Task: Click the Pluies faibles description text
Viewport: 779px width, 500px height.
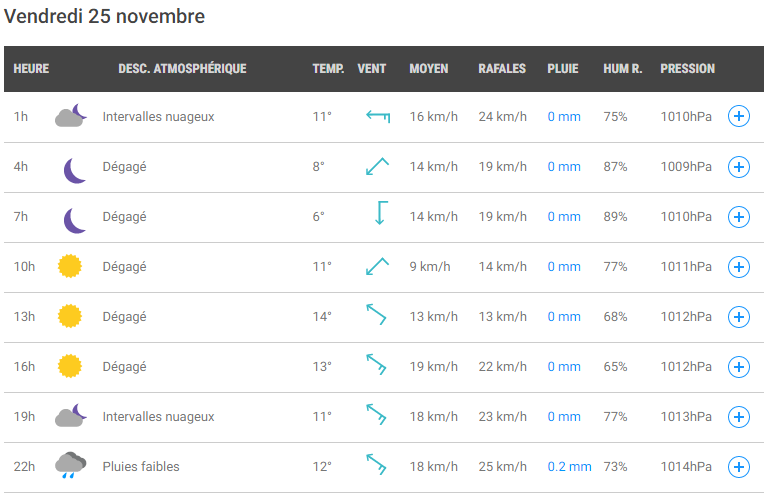Action: point(141,467)
